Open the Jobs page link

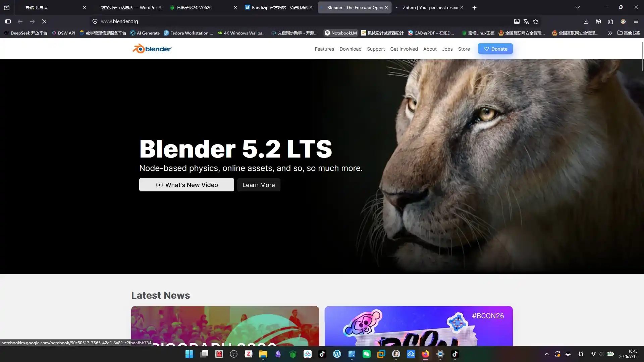click(447, 49)
